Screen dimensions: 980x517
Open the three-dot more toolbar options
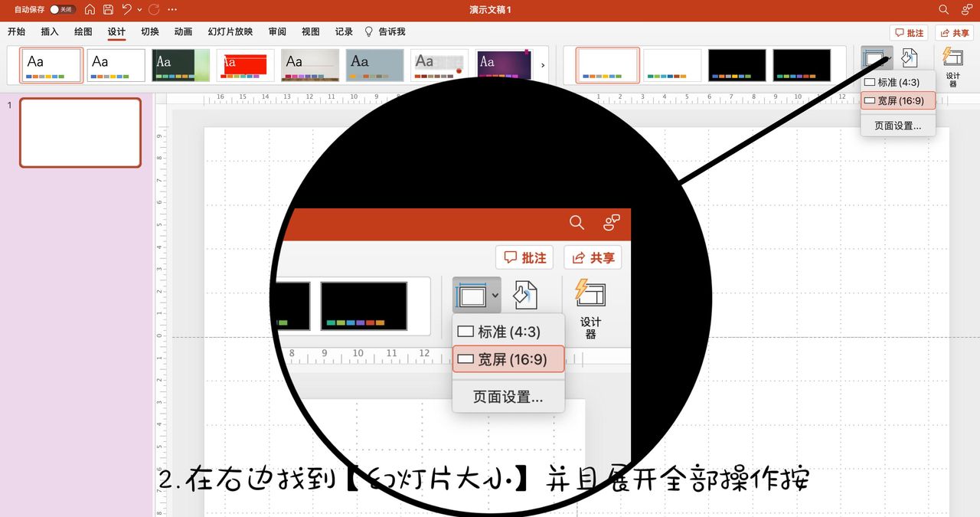click(x=172, y=10)
